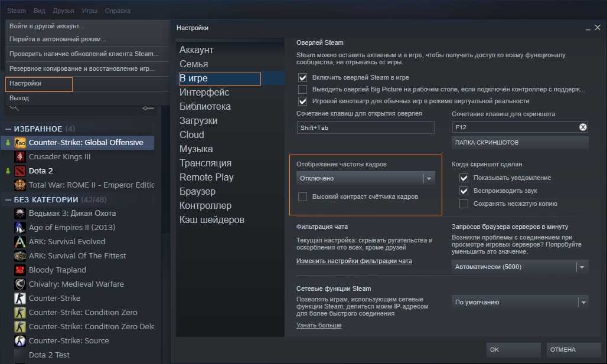This screenshot has width=607, height=364.
Task: Click the Counter-Strike: Global Offensive game icon
Action: point(20,143)
